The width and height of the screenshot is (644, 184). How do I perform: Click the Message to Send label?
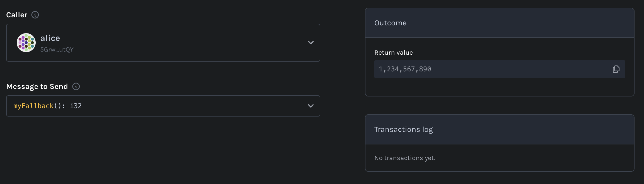[37, 86]
